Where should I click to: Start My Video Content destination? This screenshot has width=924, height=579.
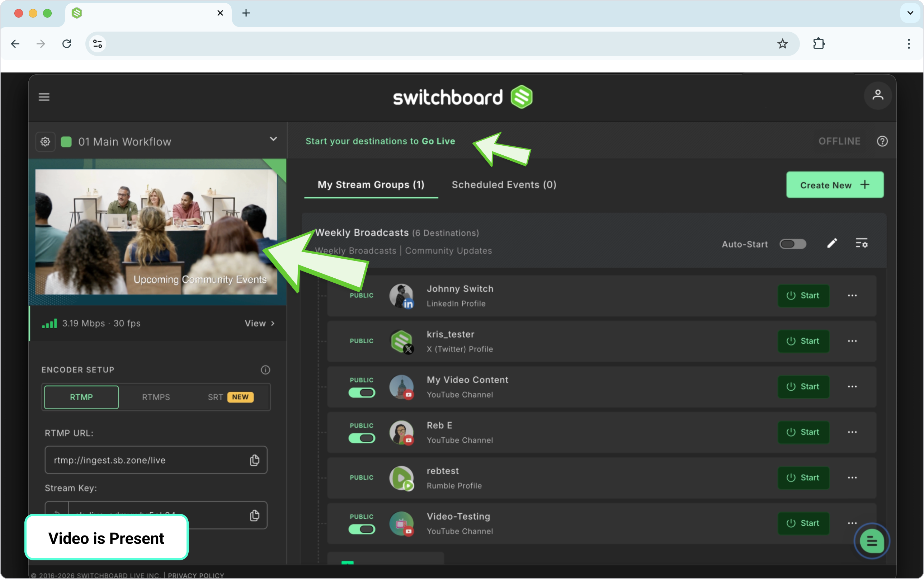803,387
